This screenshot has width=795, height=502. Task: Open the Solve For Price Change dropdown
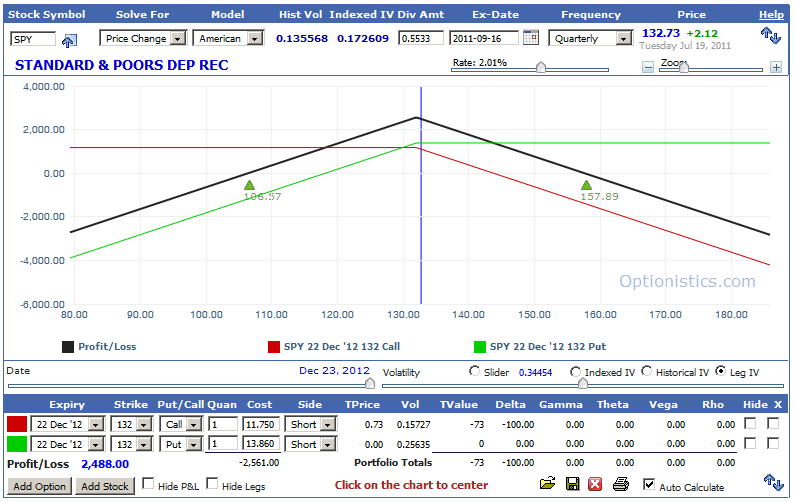pyautogui.click(x=143, y=39)
